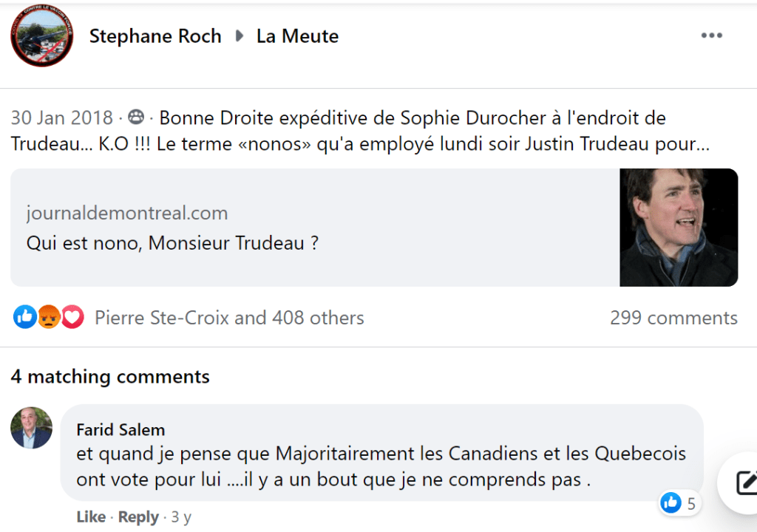
Task: View the 5 likes on Farid Salem's comment
Action: (x=679, y=504)
